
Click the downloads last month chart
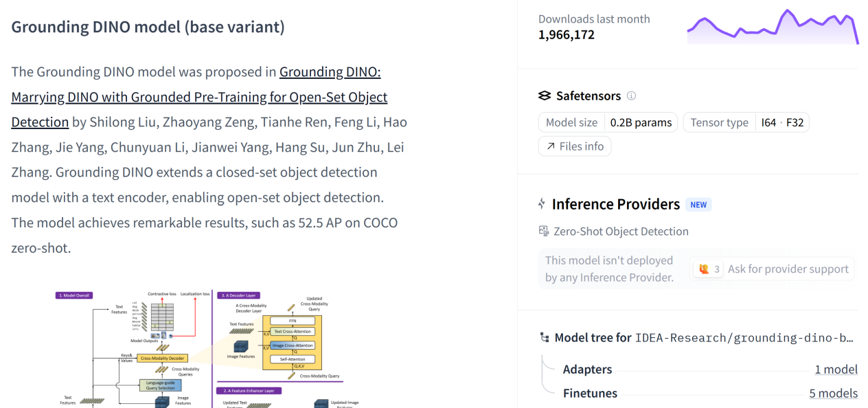pyautogui.click(x=773, y=26)
